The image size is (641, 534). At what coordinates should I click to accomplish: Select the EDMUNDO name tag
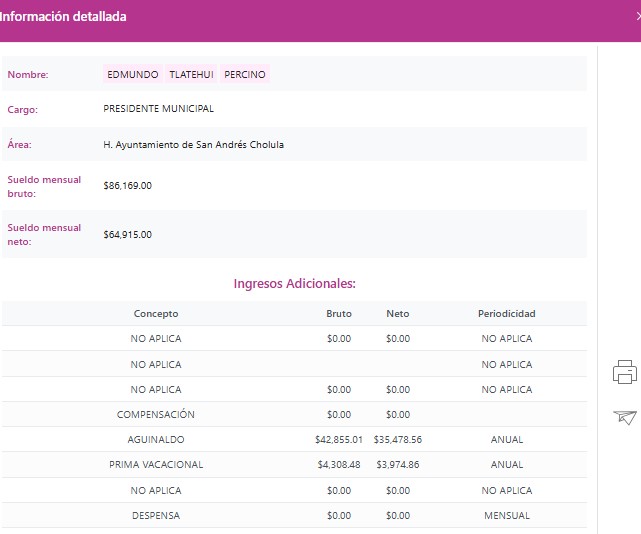(132, 75)
